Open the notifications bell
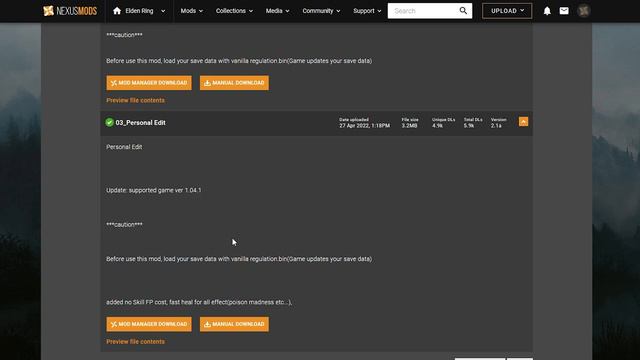This screenshot has width=640, height=360. click(x=547, y=11)
